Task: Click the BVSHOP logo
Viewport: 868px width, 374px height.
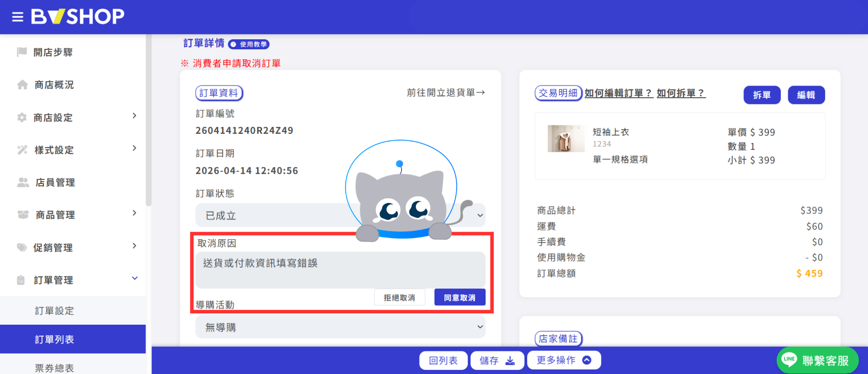Action: (x=77, y=17)
